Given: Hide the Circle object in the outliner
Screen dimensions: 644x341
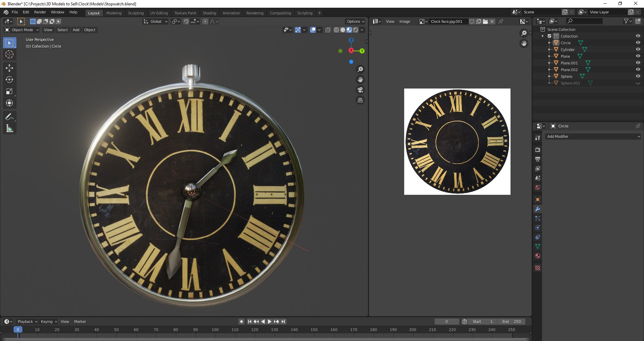Looking at the screenshot, I should point(638,43).
